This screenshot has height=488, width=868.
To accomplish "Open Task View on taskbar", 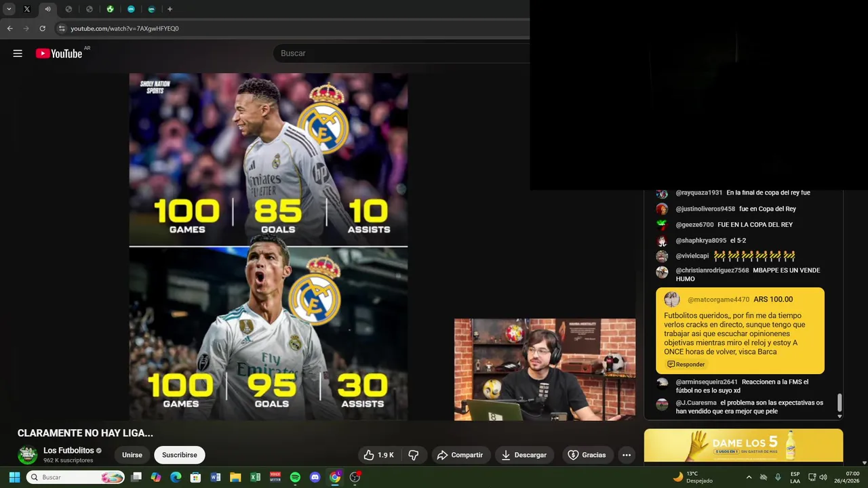I will point(136,477).
